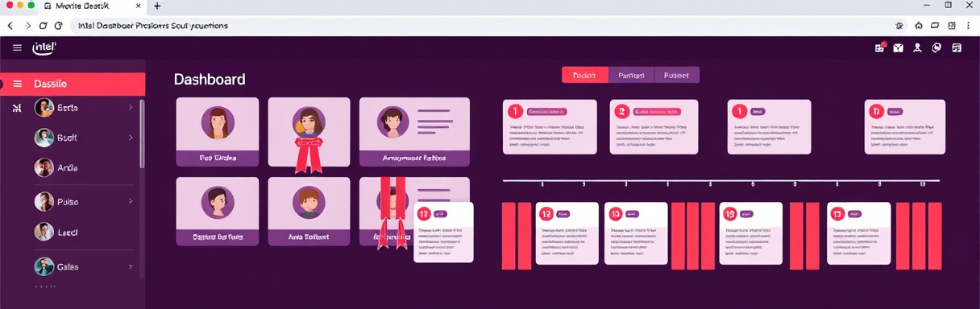The height and width of the screenshot is (309, 980).
Task: Open the 'Fes Chcles' profile card
Action: [217, 132]
